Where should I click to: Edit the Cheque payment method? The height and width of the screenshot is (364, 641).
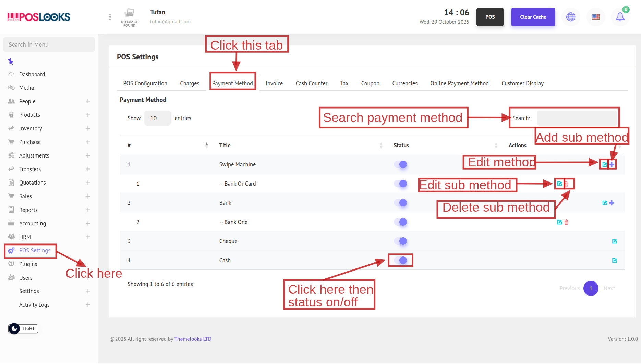[614, 241]
